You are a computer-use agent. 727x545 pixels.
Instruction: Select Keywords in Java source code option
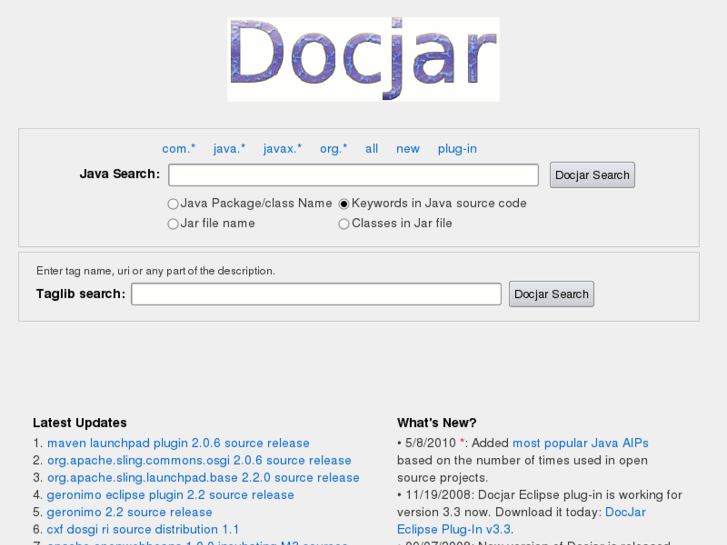click(x=344, y=204)
